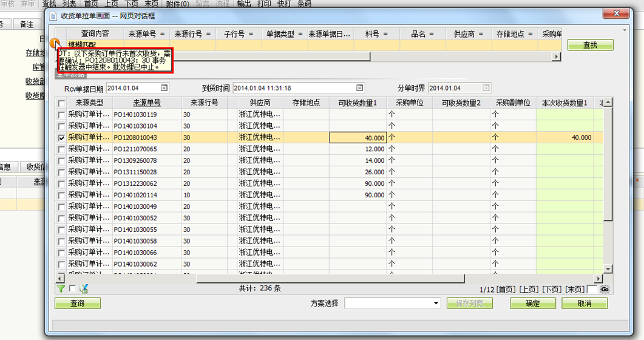
Task: Click the export icon beside the filter checkbox
Action: (84, 289)
